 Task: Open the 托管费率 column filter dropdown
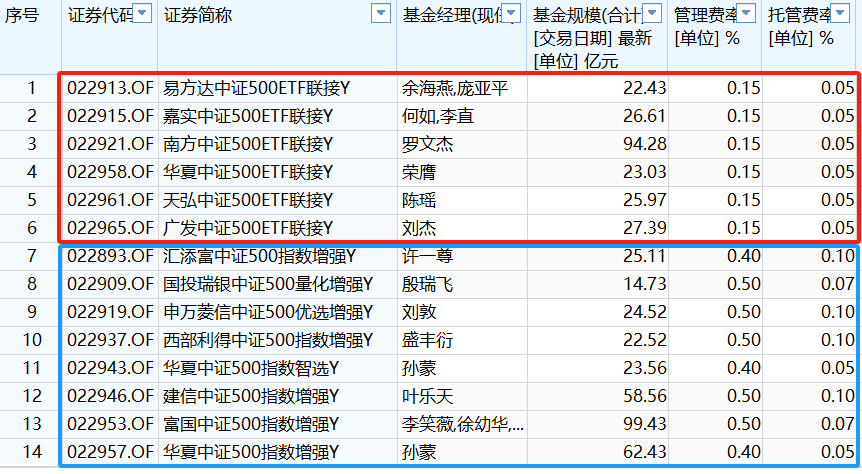(x=840, y=13)
